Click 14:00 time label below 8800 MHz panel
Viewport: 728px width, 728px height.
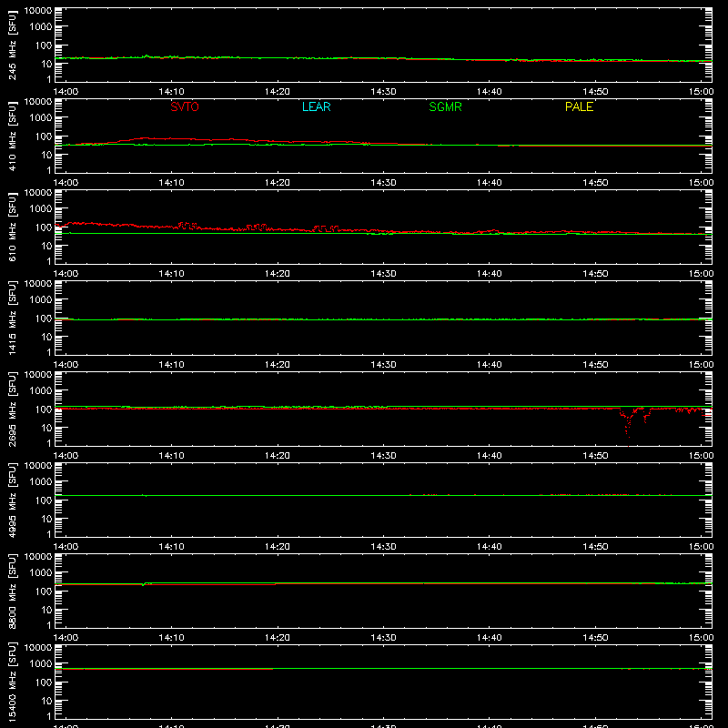pyautogui.click(x=66, y=638)
